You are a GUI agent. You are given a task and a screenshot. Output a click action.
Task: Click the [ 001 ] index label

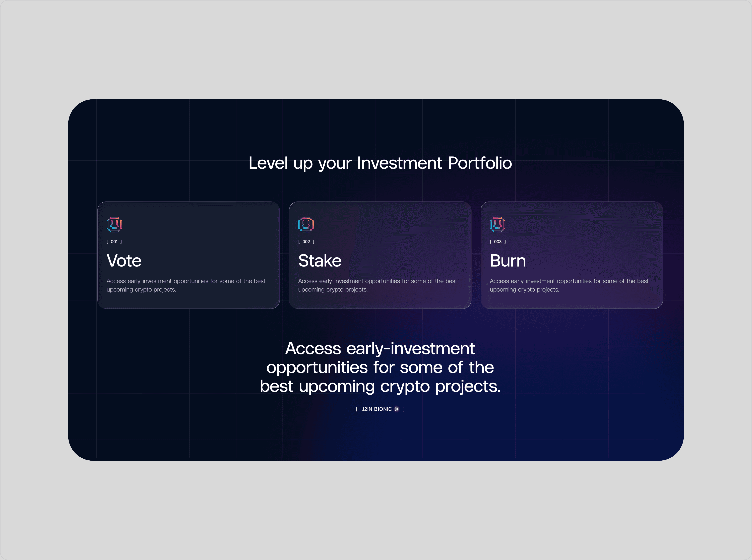click(114, 242)
